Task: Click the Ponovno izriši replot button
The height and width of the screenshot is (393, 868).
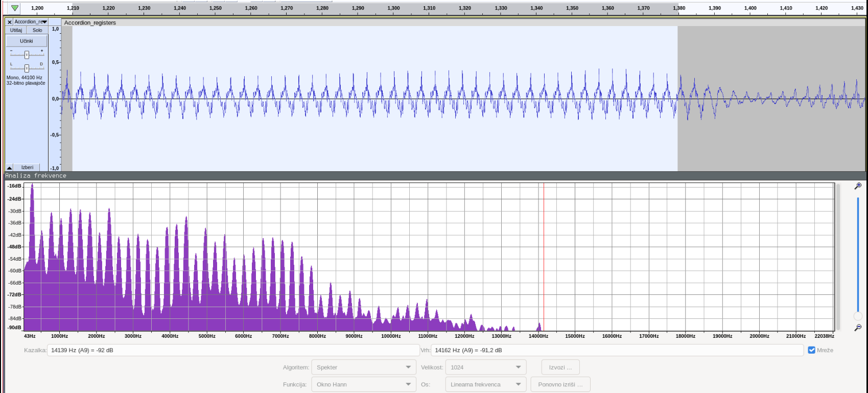Action: [560, 384]
